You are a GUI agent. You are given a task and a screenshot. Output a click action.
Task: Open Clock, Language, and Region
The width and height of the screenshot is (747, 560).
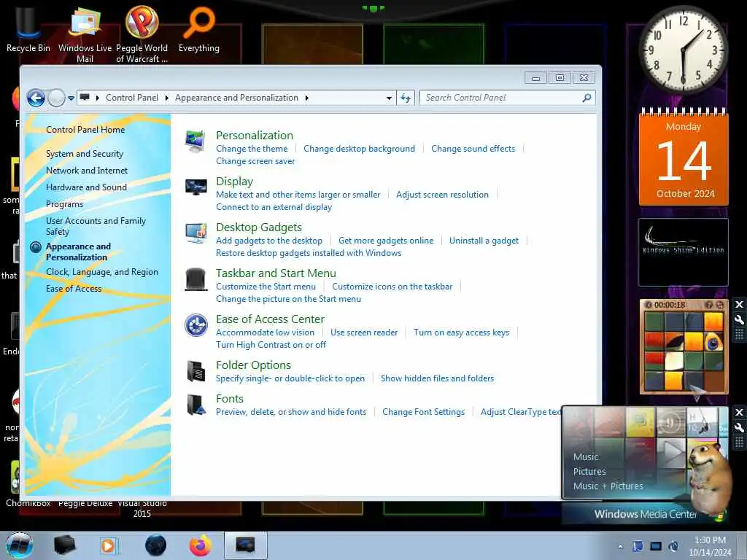pyautogui.click(x=102, y=272)
